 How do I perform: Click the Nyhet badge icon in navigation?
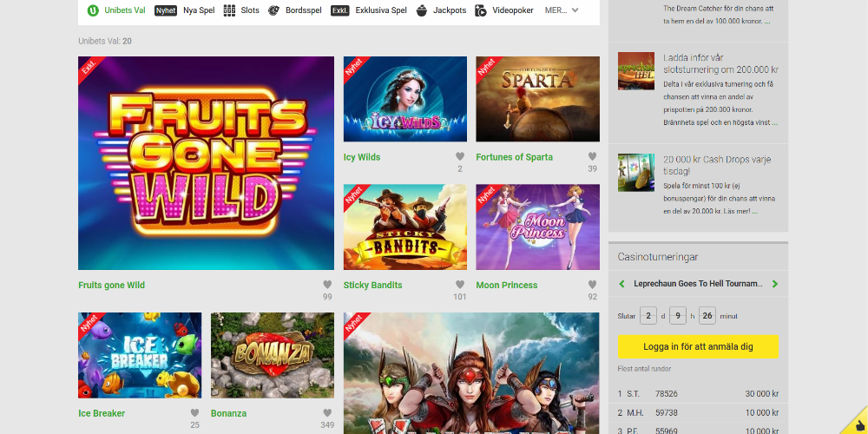point(166,10)
